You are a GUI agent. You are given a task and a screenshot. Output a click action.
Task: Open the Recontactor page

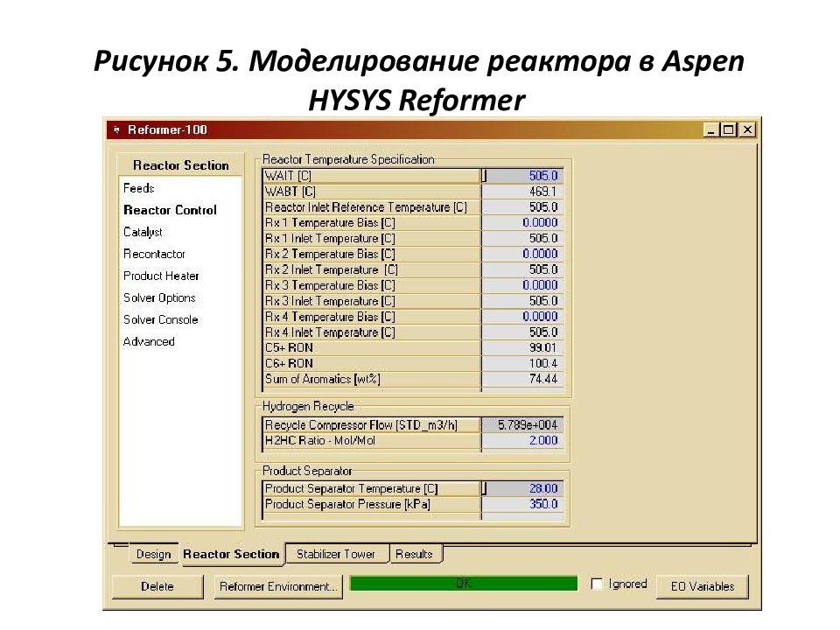click(x=154, y=254)
